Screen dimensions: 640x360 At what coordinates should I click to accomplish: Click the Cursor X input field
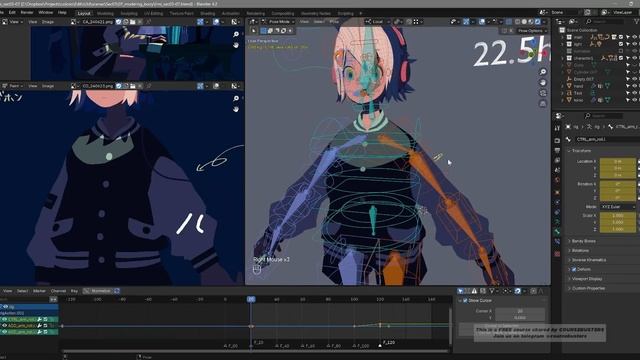click(x=520, y=311)
